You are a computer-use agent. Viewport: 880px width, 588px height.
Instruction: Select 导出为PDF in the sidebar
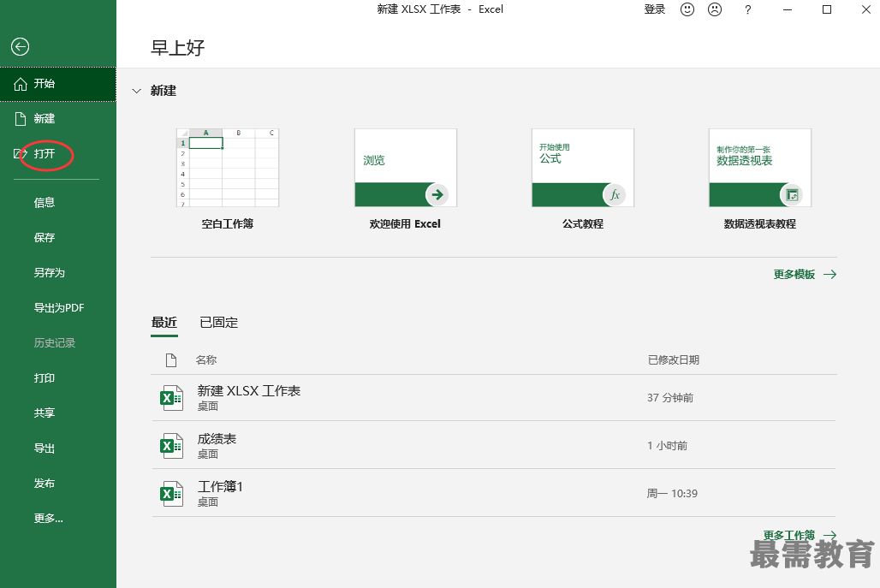[58, 308]
